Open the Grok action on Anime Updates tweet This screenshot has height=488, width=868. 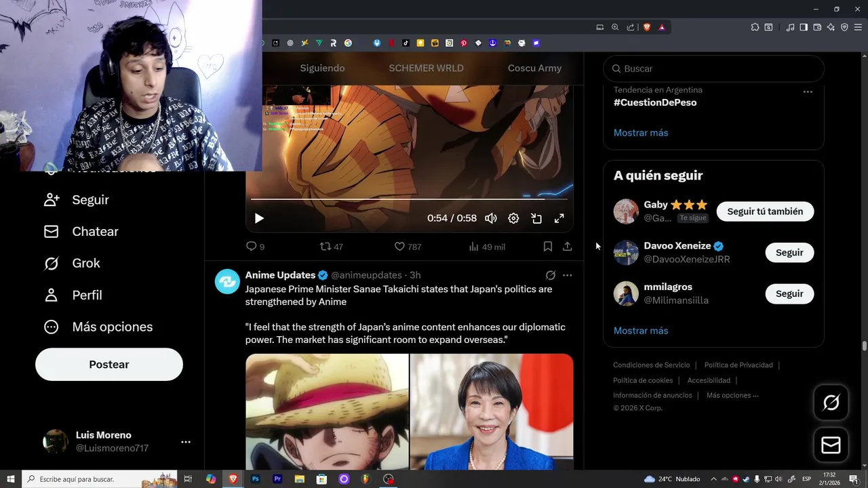point(551,275)
